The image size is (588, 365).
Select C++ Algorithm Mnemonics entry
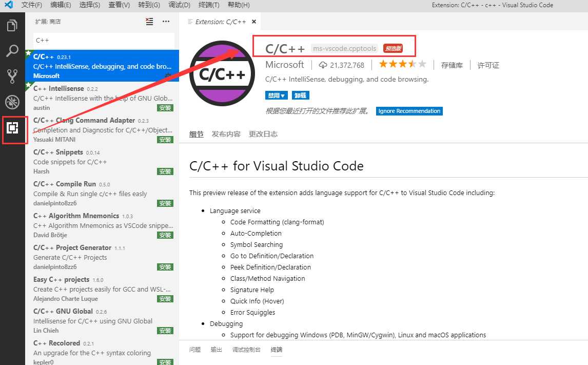[x=102, y=225]
